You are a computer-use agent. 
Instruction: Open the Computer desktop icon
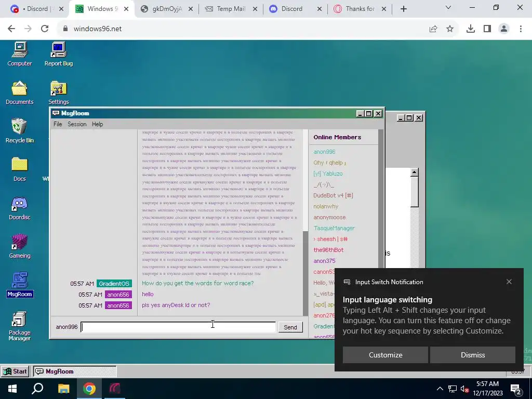point(19,54)
